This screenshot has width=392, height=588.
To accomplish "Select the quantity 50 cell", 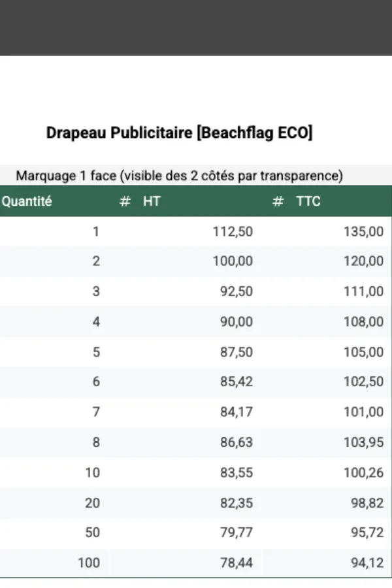I will pos(93,532).
